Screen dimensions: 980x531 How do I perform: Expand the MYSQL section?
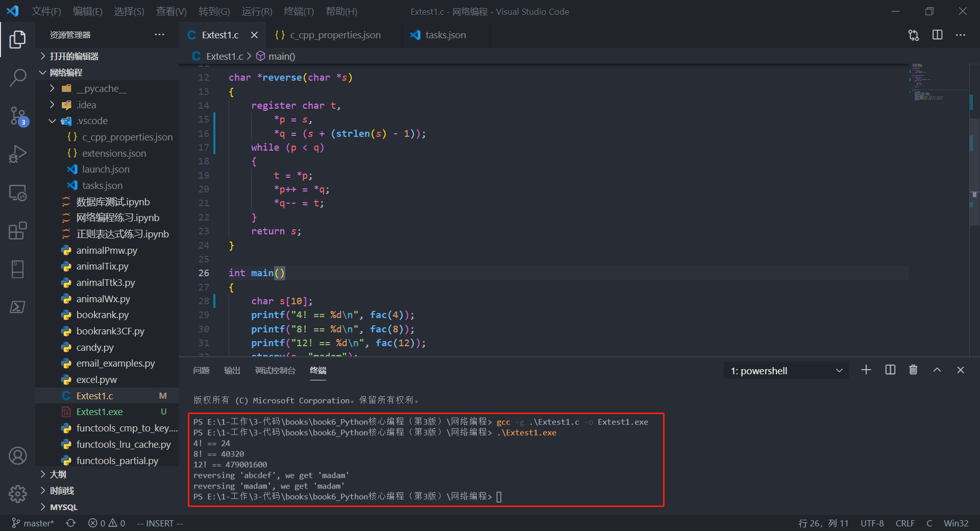point(63,507)
